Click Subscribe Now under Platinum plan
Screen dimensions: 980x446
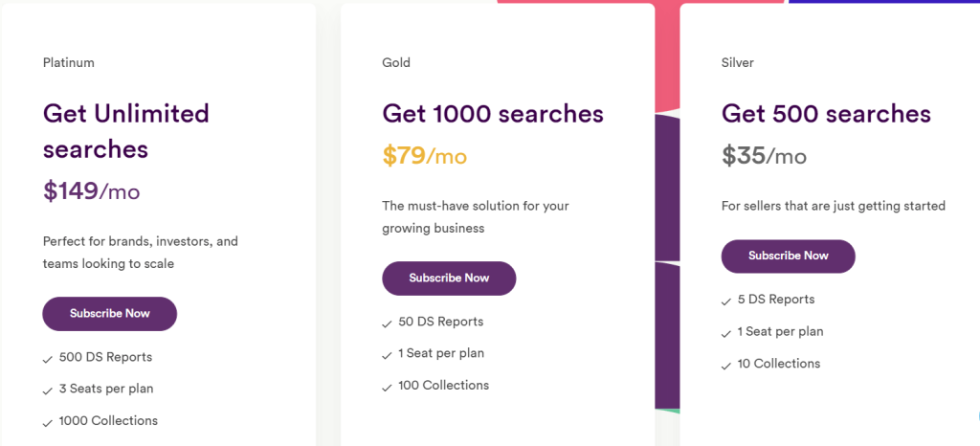pos(109,314)
